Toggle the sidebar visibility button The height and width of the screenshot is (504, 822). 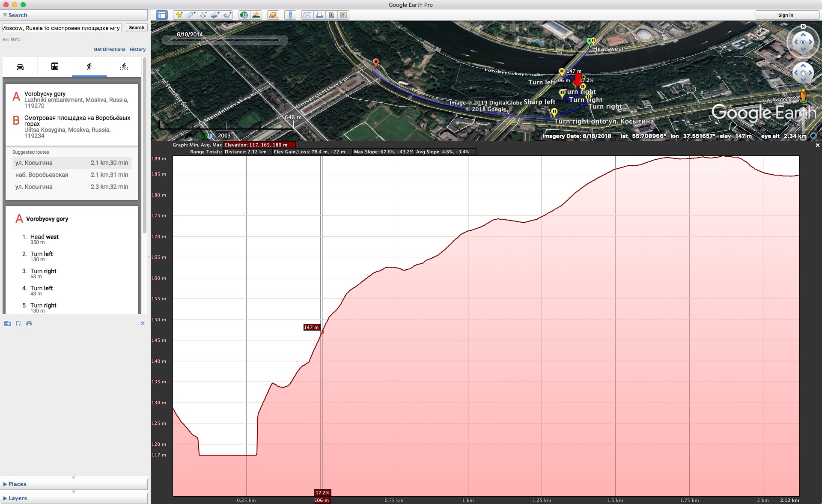point(162,15)
